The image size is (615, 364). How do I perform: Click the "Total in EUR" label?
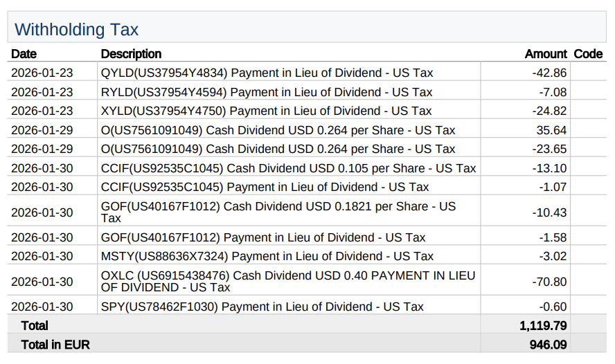pos(55,344)
